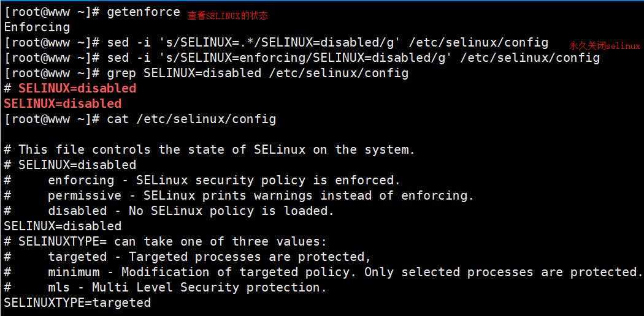
Task: Click the grep SELINUX=disabled command
Action: point(206,73)
